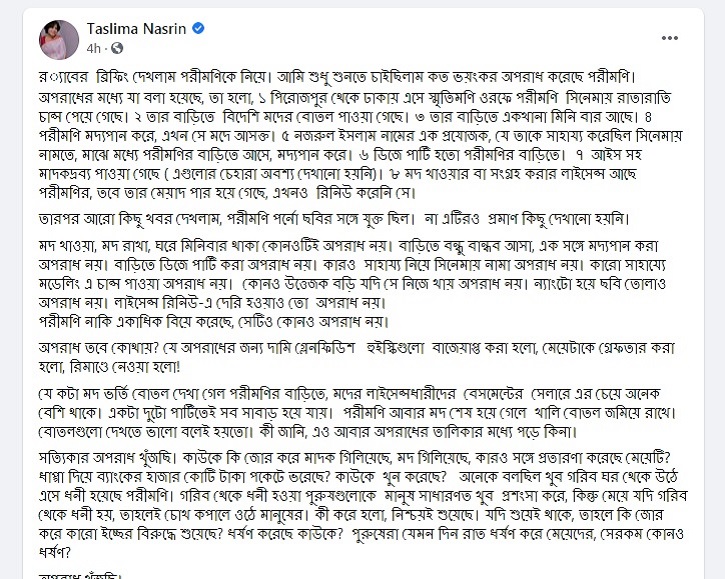Image resolution: width=725 pixels, height=579 pixels.
Task: Open Taslima Nasrin's profile picture
Action: click(x=59, y=39)
